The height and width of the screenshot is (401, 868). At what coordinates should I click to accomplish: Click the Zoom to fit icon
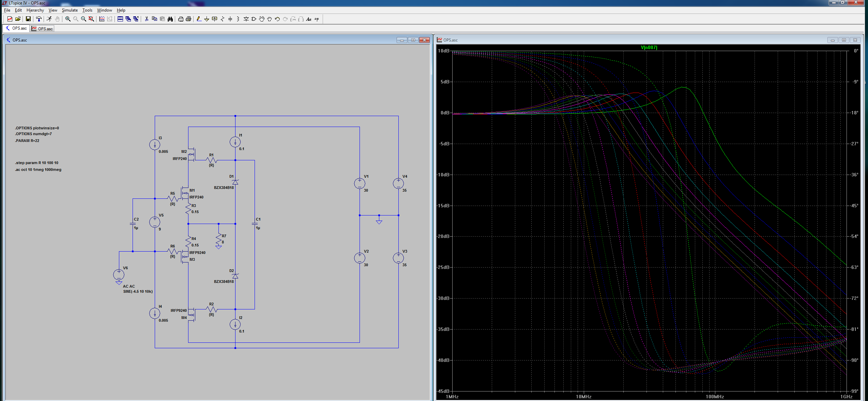tap(91, 19)
